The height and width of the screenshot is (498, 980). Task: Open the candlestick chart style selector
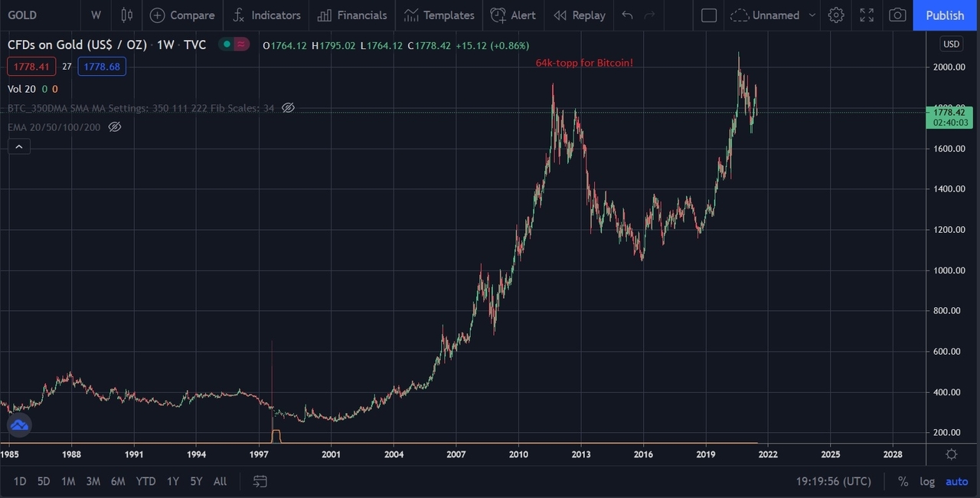tap(127, 15)
